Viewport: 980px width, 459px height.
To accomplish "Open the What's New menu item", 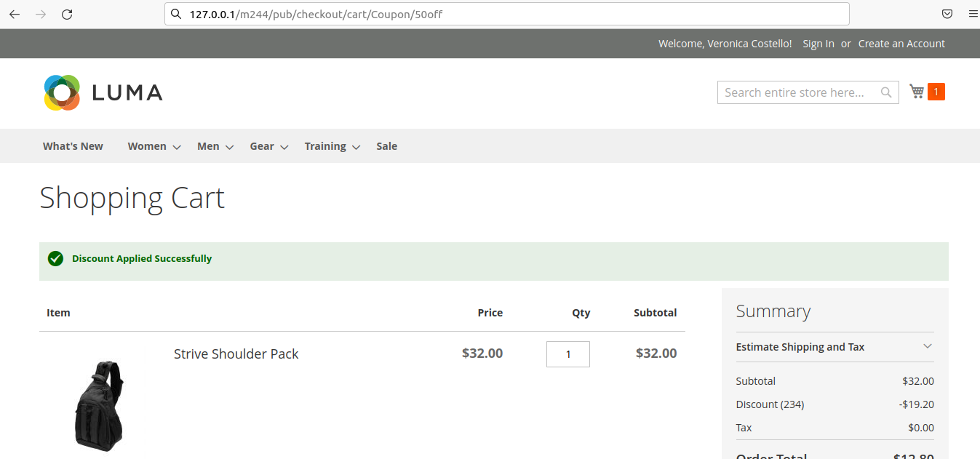I will [73, 146].
